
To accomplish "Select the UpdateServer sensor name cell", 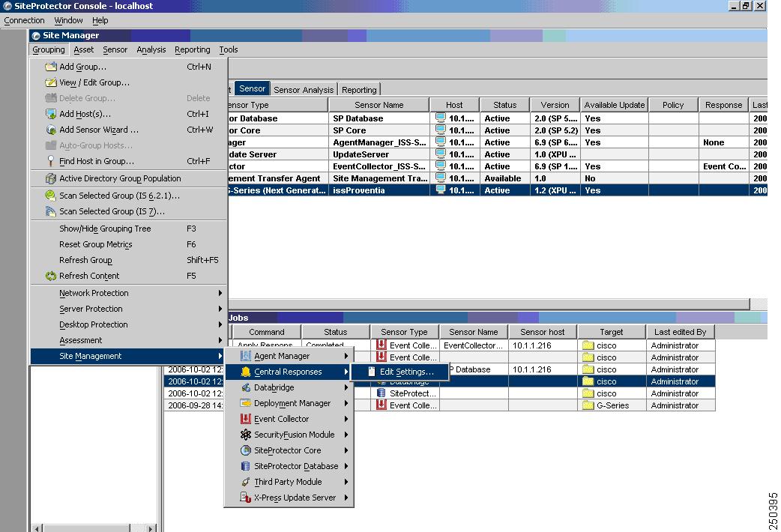I will point(379,154).
